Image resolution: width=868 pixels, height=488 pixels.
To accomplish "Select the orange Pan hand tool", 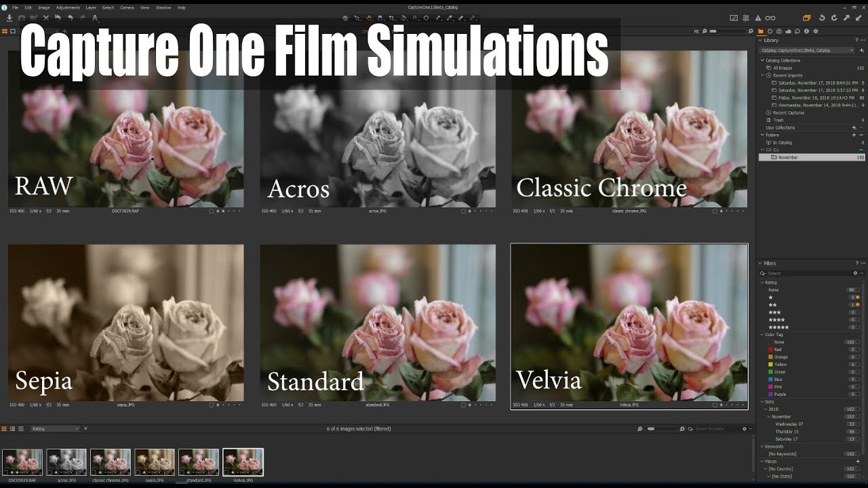I will click(368, 18).
